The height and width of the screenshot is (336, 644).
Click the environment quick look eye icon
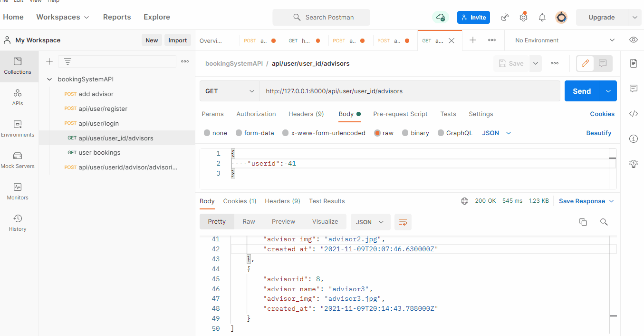coord(634,40)
